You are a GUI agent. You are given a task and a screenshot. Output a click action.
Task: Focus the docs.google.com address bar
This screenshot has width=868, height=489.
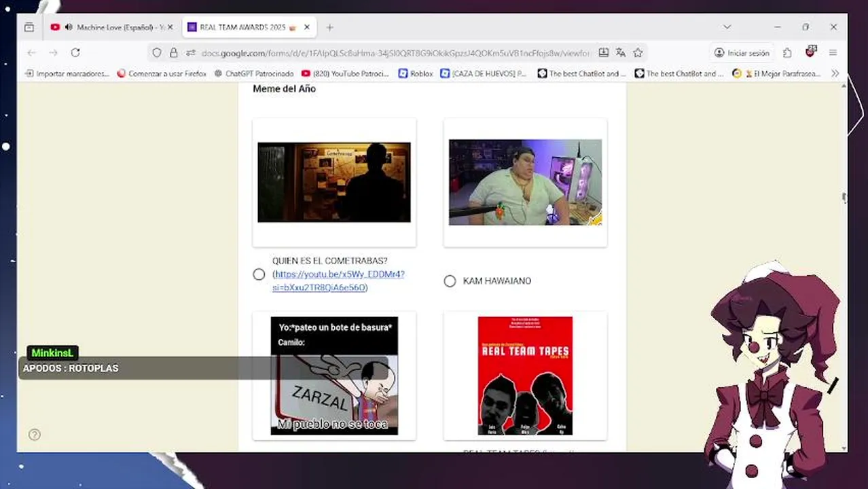(396, 52)
